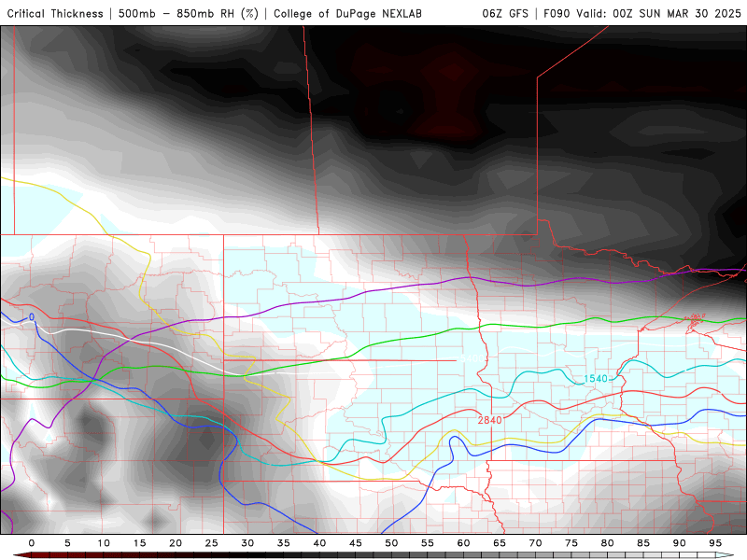Screen dimensions: 747x560
Task: Click the white "5400" contour label
Action: pyautogui.click(x=472, y=358)
